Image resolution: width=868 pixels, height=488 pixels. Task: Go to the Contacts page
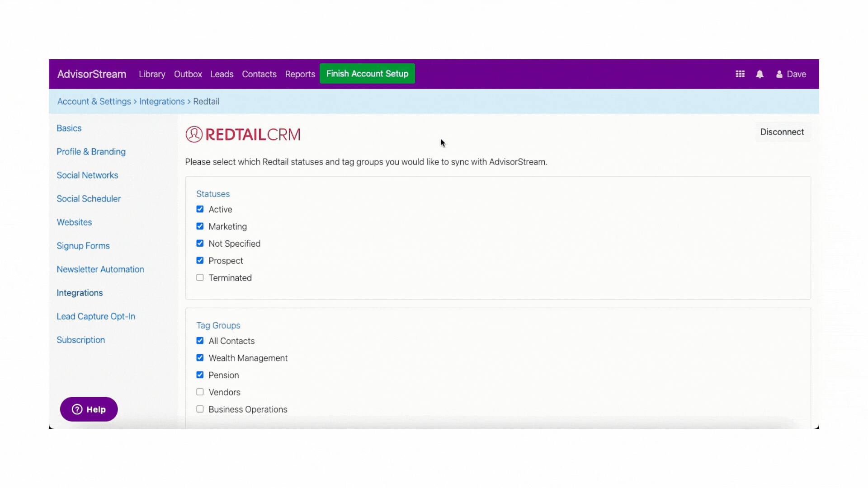pos(259,74)
